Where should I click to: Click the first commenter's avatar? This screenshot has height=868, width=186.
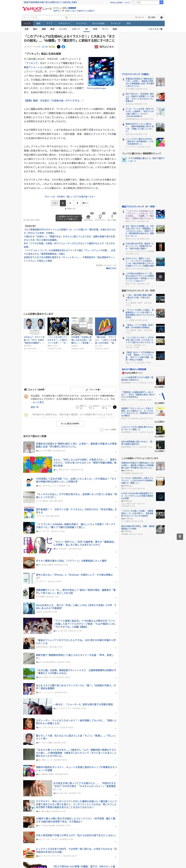pyautogui.click(x=26, y=397)
